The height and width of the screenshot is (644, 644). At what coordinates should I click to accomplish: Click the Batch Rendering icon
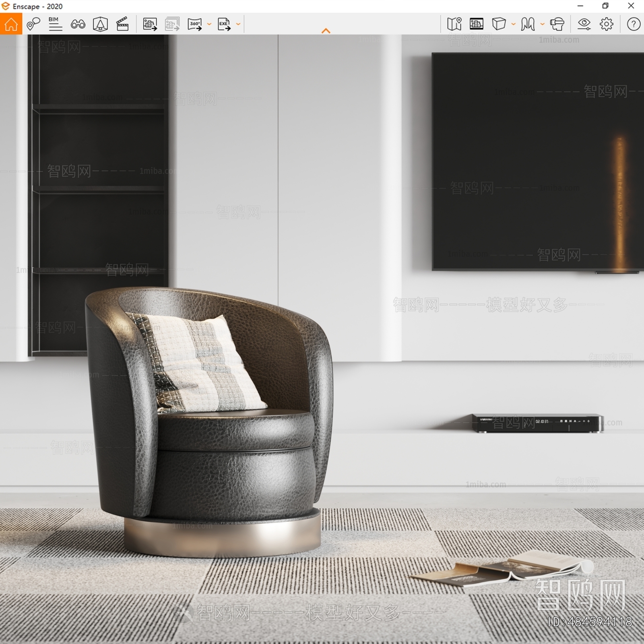click(172, 24)
